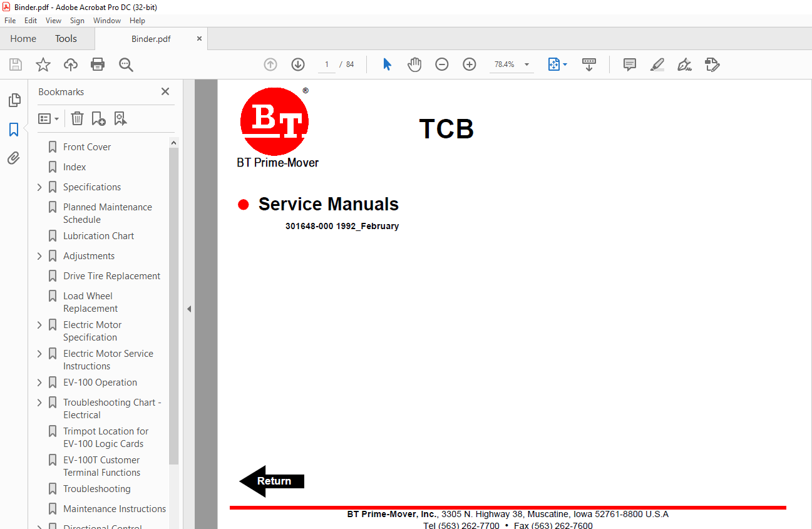The width and height of the screenshot is (812, 529).
Task: Open fit page options dropdown arrow
Action: point(565,64)
